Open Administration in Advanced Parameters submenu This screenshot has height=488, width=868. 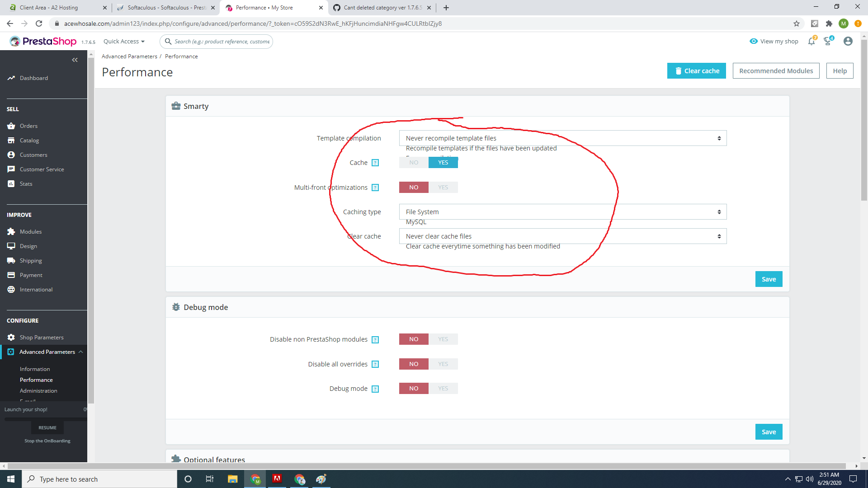pyautogui.click(x=38, y=391)
